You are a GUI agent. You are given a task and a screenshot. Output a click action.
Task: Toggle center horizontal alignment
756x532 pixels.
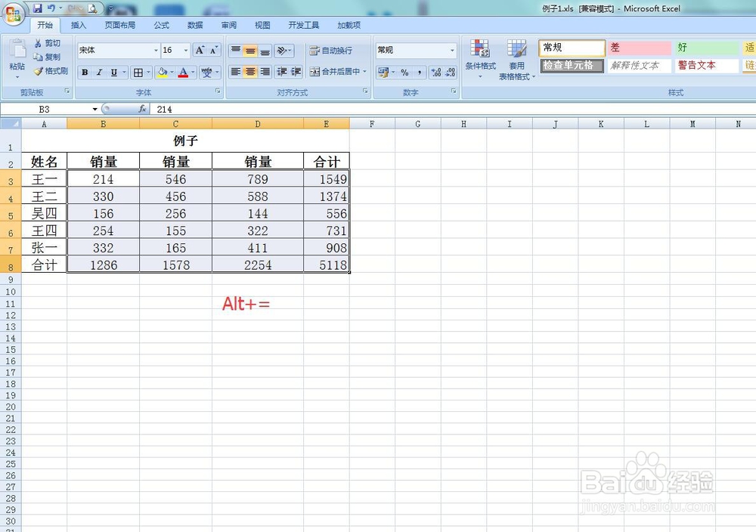250,72
